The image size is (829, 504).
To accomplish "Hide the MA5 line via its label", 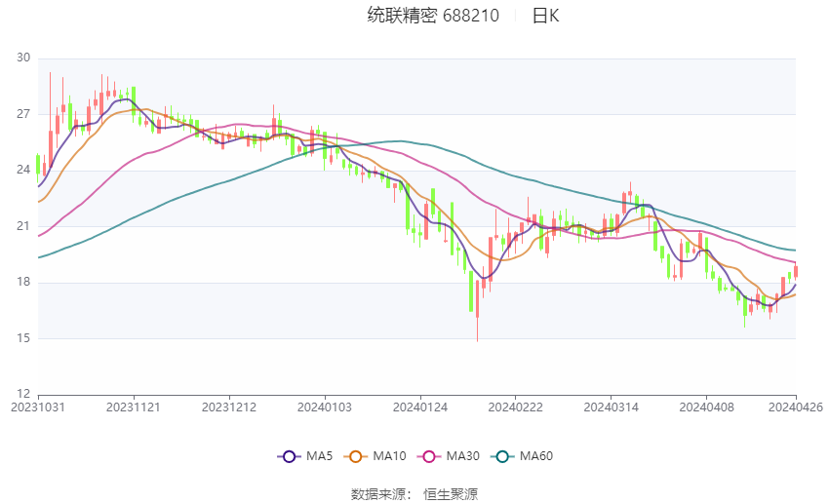I will point(319,456).
